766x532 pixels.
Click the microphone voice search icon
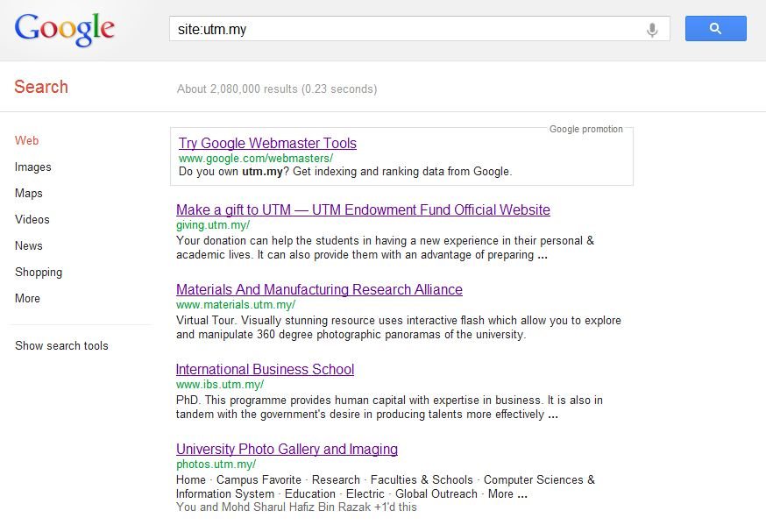pyautogui.click(x=652, y=30)
